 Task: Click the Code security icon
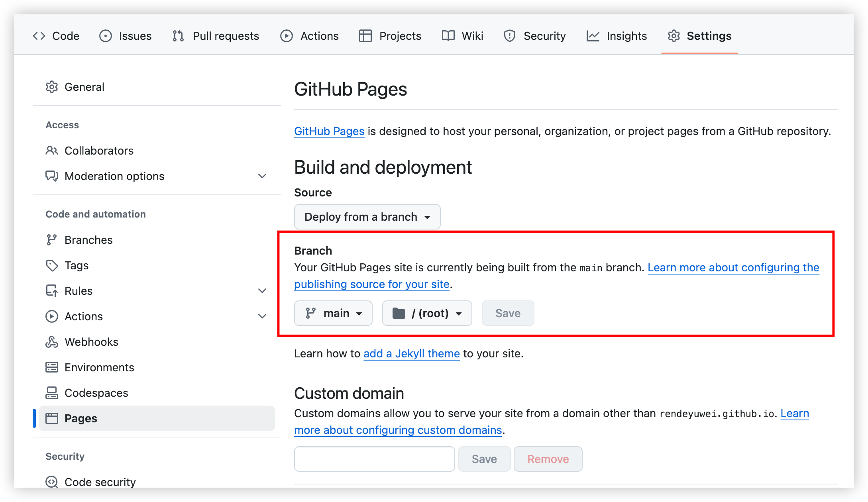(x=52, y=482)
